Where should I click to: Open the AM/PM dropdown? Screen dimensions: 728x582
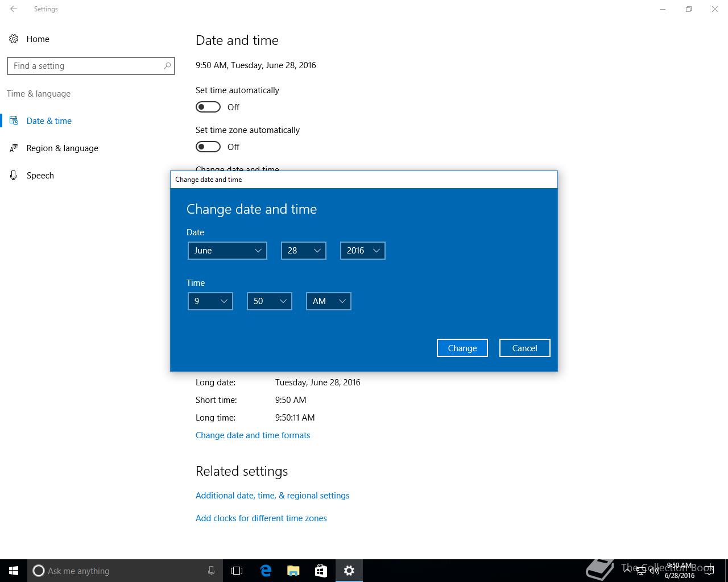[x=329, y=301]
